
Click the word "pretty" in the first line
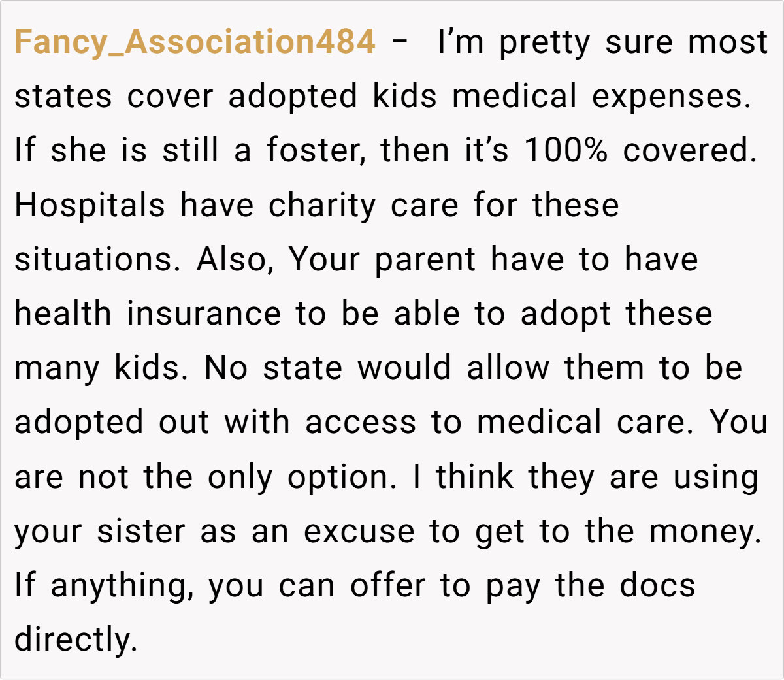(x=544, y=42)
